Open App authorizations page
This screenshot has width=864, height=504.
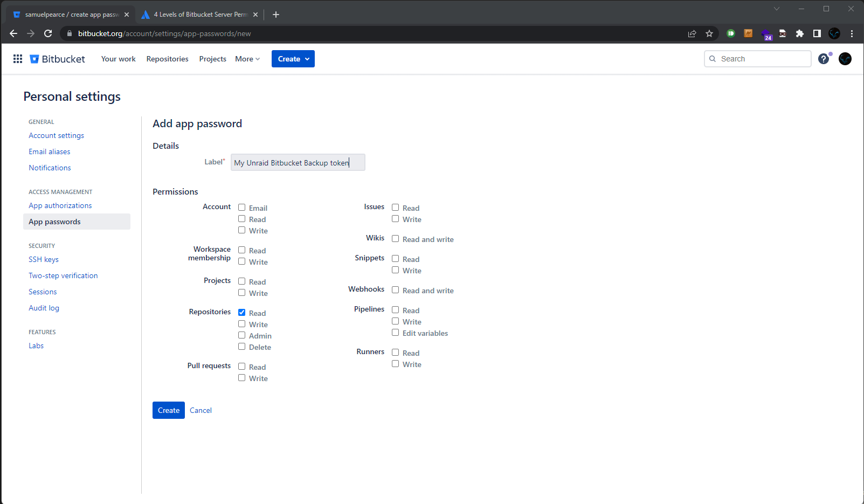60,205
